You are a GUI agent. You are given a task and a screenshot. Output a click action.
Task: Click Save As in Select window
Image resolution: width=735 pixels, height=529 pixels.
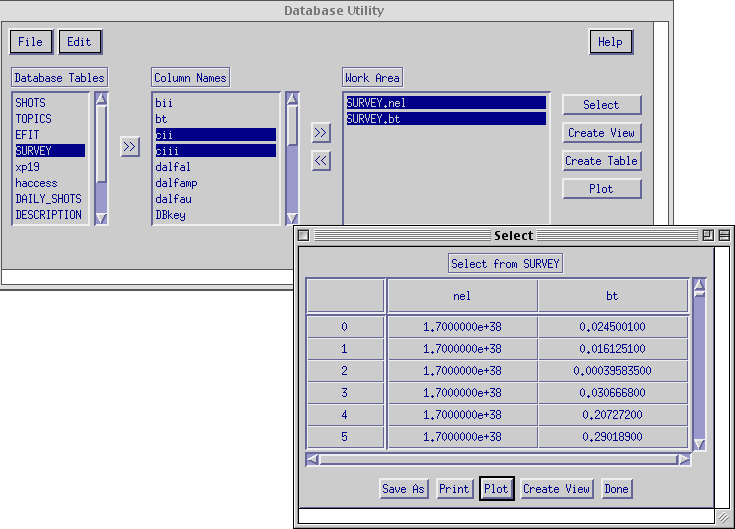404,489
